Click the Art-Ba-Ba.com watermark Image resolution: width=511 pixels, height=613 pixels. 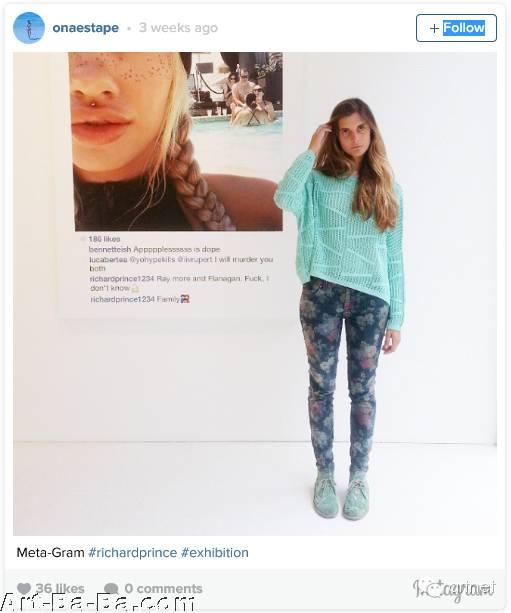point(98,603)
